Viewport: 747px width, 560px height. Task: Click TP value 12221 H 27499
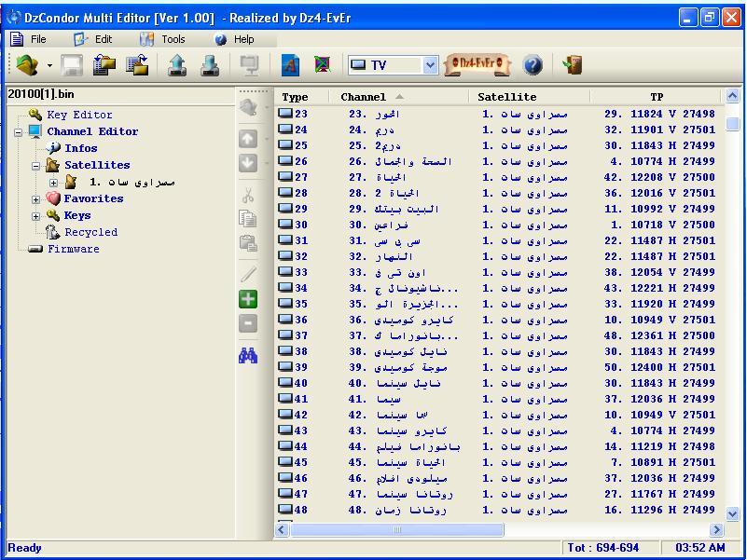672,288
